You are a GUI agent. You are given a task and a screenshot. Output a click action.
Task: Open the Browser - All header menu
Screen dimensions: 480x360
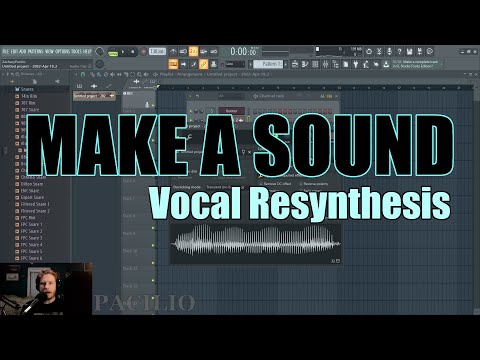coord(31,74)
